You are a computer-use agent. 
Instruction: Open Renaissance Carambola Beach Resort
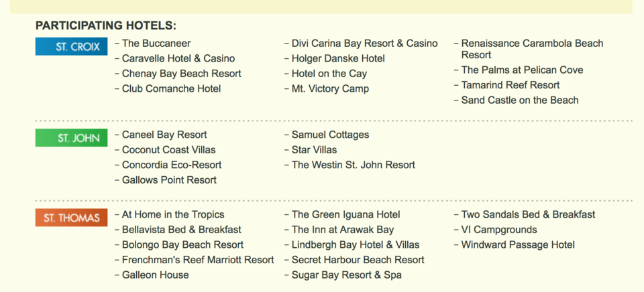point(532,49)
